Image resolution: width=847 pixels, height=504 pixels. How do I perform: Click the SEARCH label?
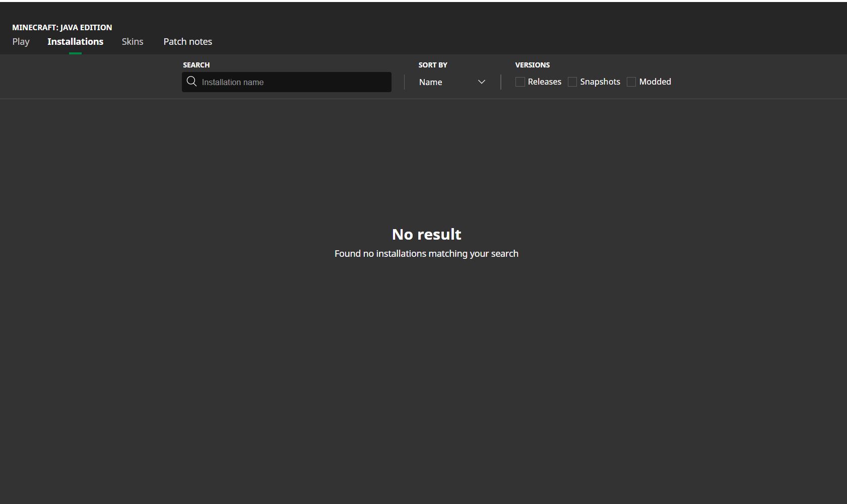pyautogui.click(x=196, y=65)
